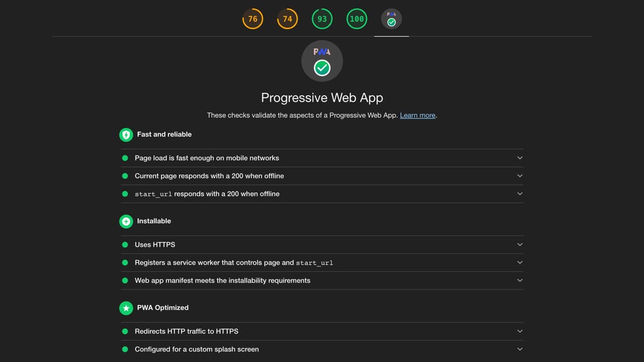
Task: Open the score 74 gauge category
Action: tap(287, 19)
